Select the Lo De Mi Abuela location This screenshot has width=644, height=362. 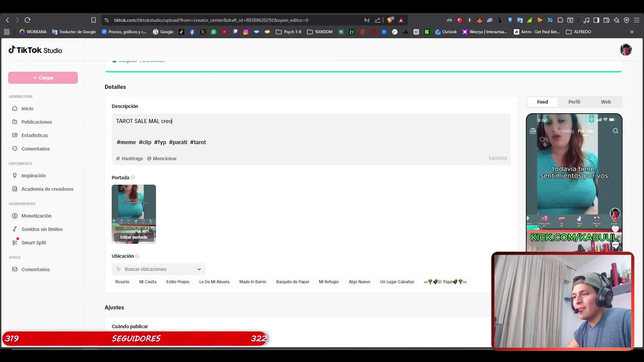click(214, 282)
